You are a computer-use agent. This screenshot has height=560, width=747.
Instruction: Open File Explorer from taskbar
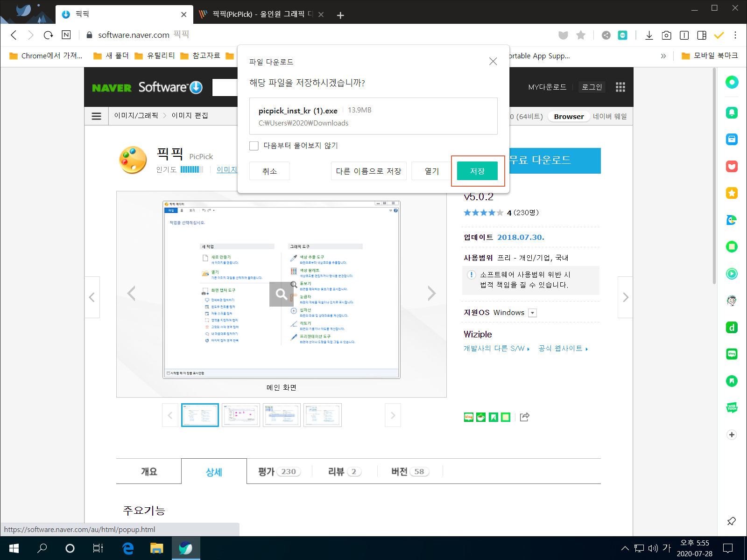(x=156, y=548)
